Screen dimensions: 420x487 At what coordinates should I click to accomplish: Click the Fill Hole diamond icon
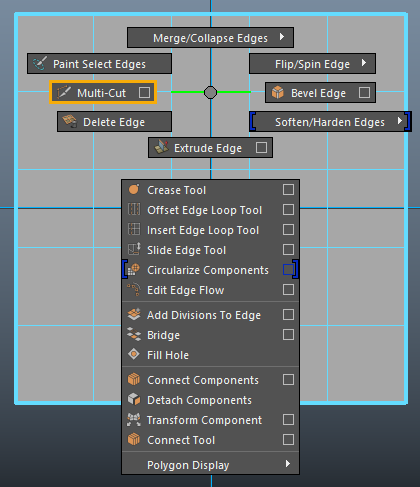click(x=134, y=354)
